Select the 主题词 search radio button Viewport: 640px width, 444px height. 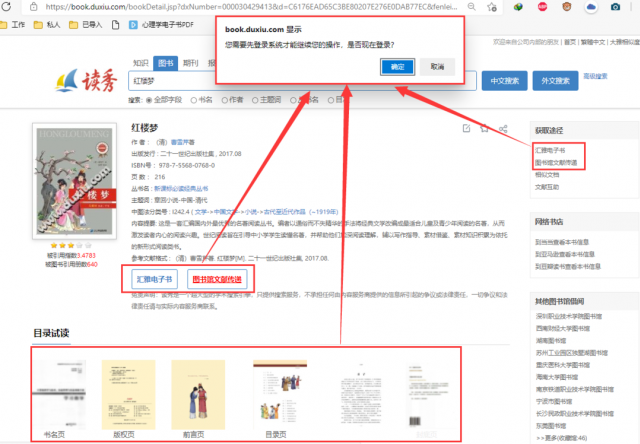click(255, 100)
